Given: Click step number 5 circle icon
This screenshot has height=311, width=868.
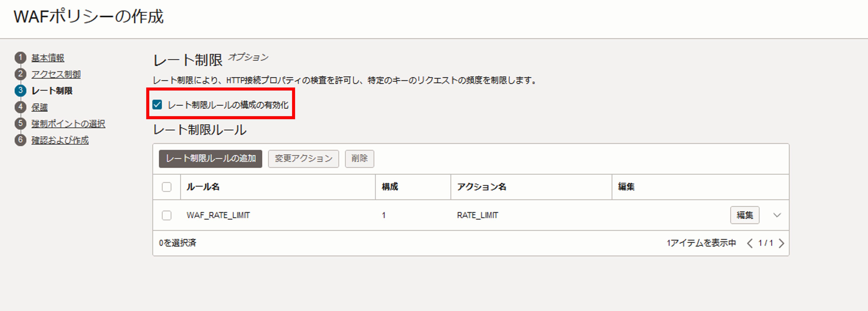Looking at the screenshot, I should pyautogui.click(x=20, y=123).
